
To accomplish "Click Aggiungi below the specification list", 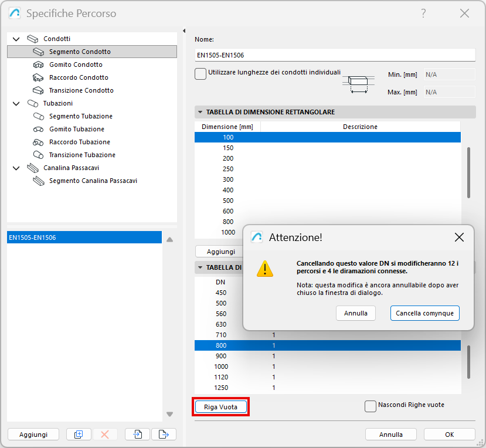I will coord(33,435).
